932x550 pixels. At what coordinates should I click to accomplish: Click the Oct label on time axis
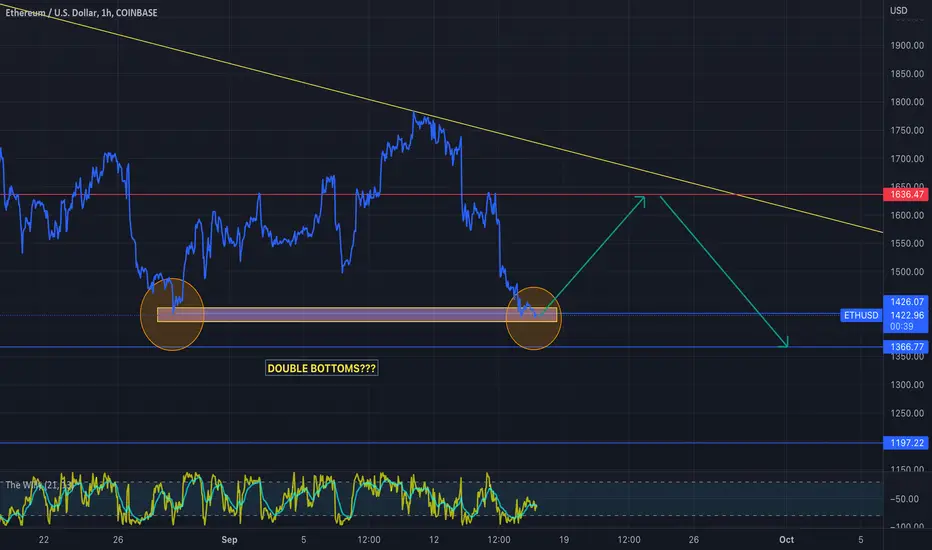point(786,540)
